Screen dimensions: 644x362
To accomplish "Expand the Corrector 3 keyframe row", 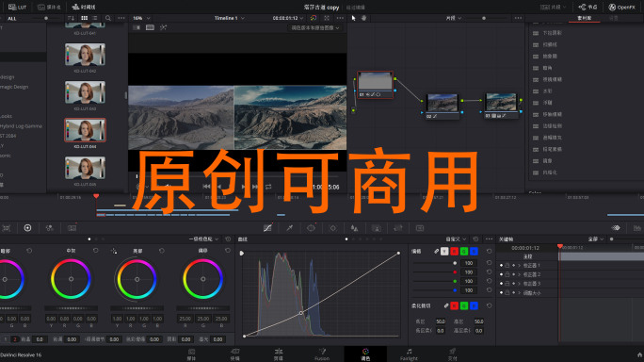I will point(519,284).
